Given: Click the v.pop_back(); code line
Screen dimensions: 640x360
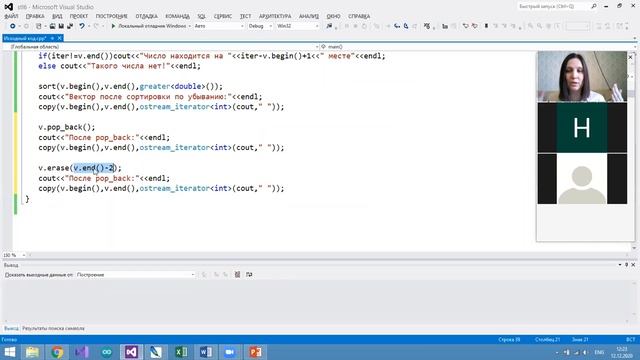Looking at the screenshot, I should coord(67,127).
